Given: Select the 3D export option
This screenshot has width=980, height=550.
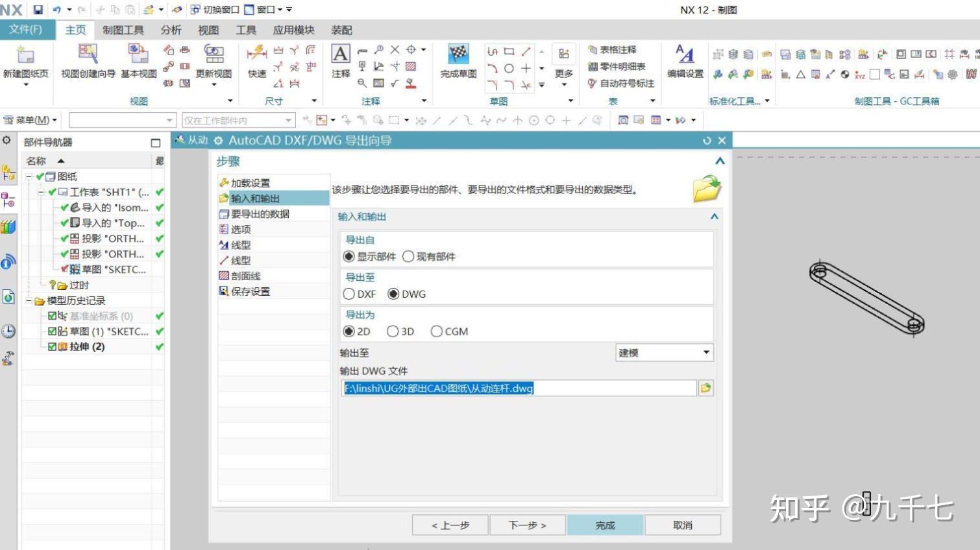Looking at the screenshot, I should click(x=393, y=331).
